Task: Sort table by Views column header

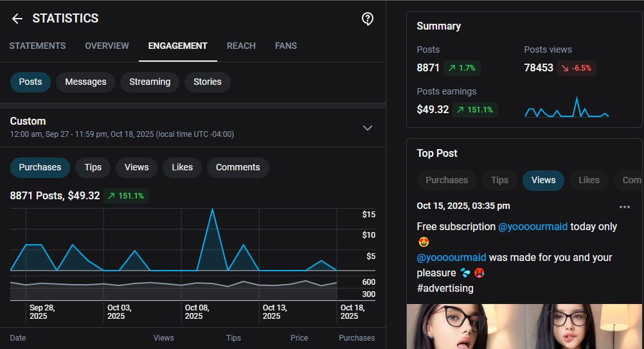Action: (163, 338)
